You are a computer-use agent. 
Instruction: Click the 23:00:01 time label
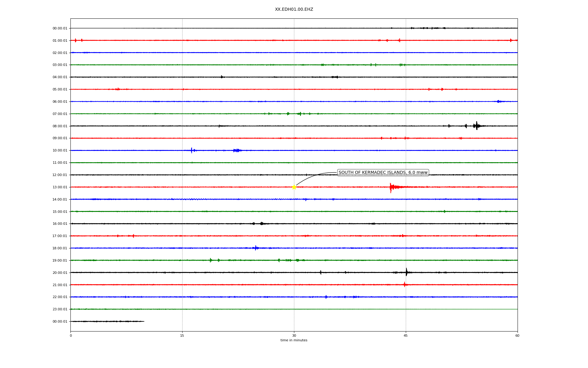coord(60,309)
